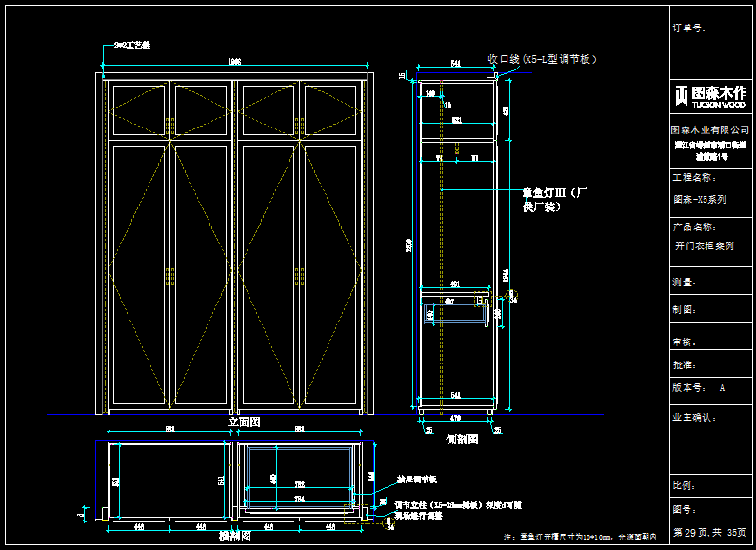
Task: Select the 版本号 value A
Action: pos(722,388)
